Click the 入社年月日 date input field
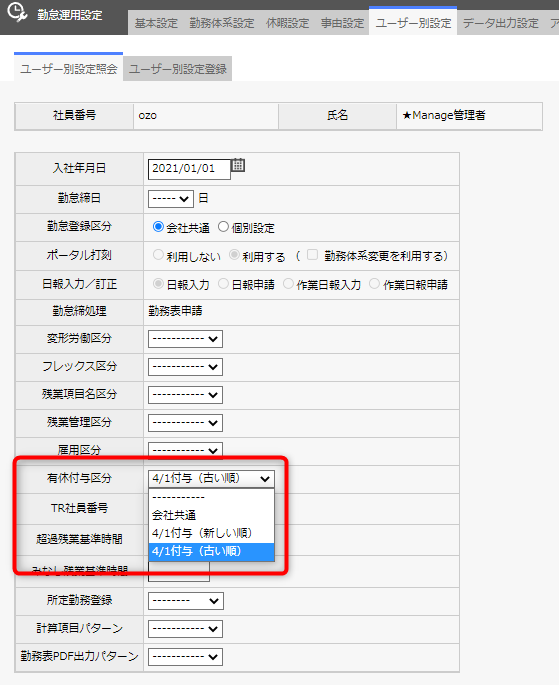This screenshot has height=685, width=559. [189, 169]
